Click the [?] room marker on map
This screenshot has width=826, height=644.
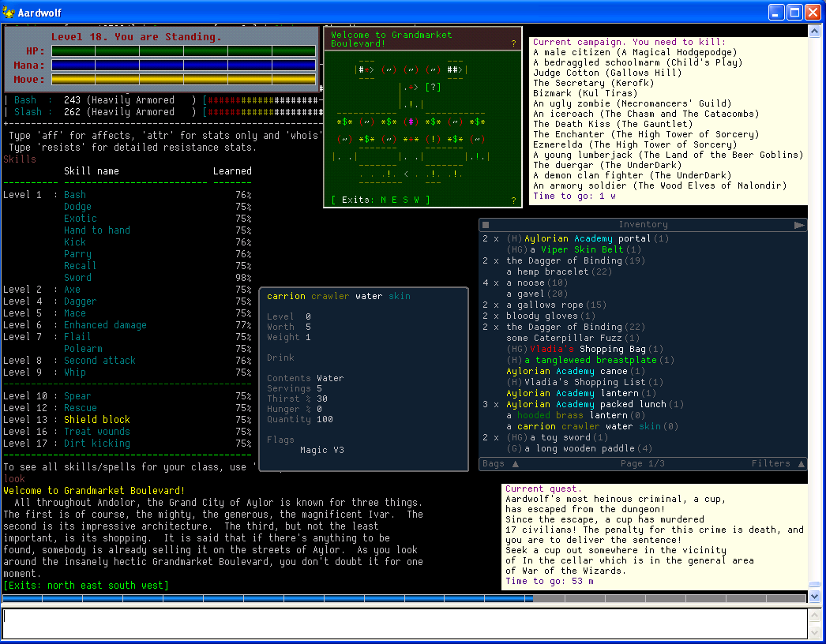click(x=433, y=87)
